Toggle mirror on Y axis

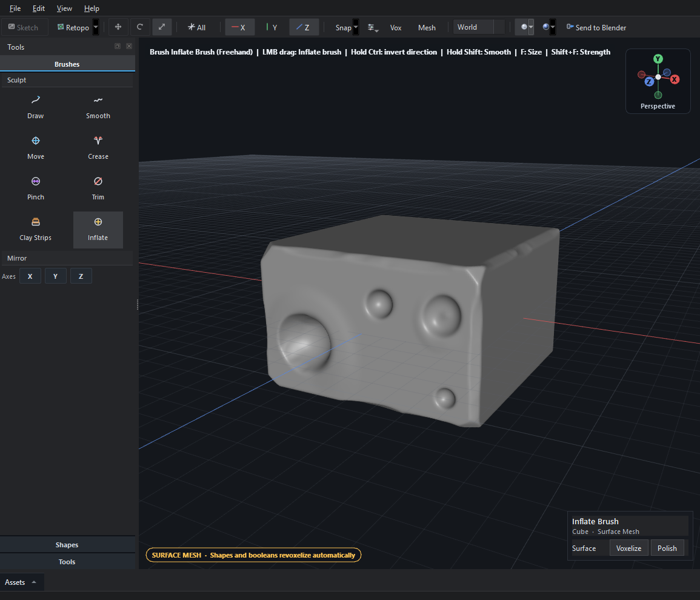click(55, 276)
